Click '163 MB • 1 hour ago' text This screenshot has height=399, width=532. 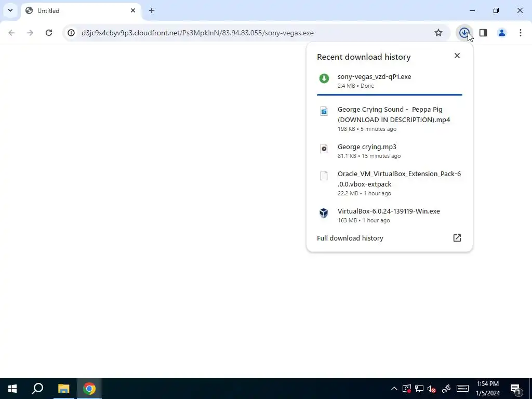(363, 220)
